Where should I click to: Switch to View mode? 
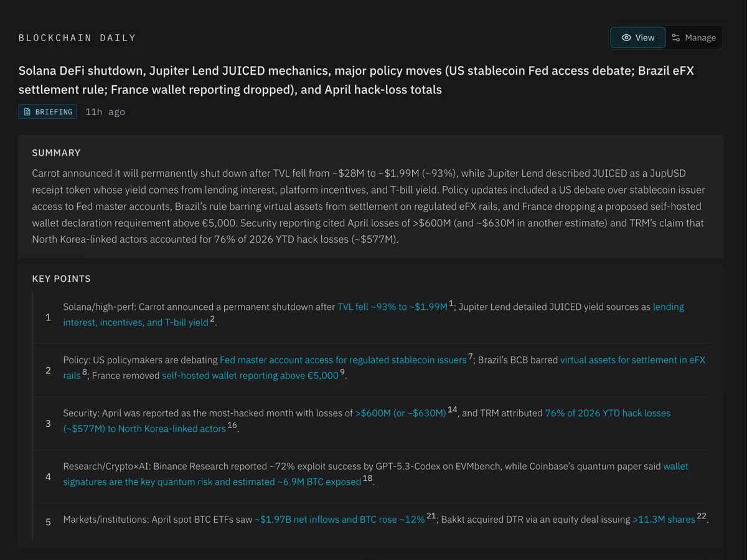click(637, 37)
